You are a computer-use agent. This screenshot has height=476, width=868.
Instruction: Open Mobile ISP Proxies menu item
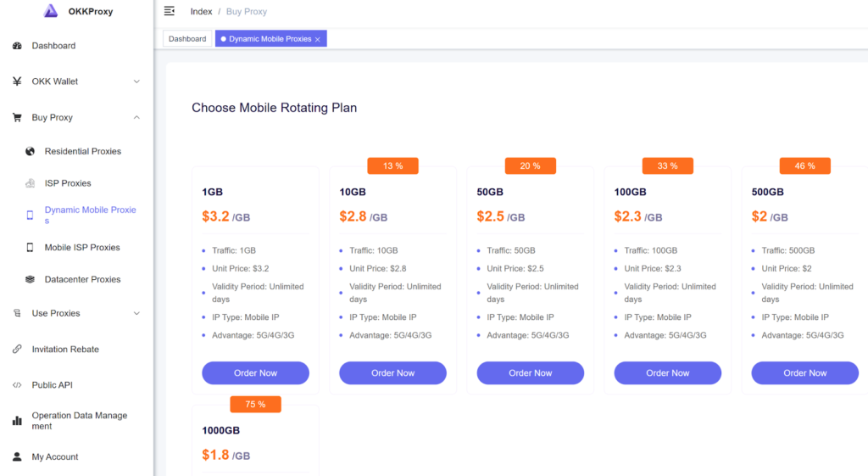pyautogui.click(x=82, y=248)
